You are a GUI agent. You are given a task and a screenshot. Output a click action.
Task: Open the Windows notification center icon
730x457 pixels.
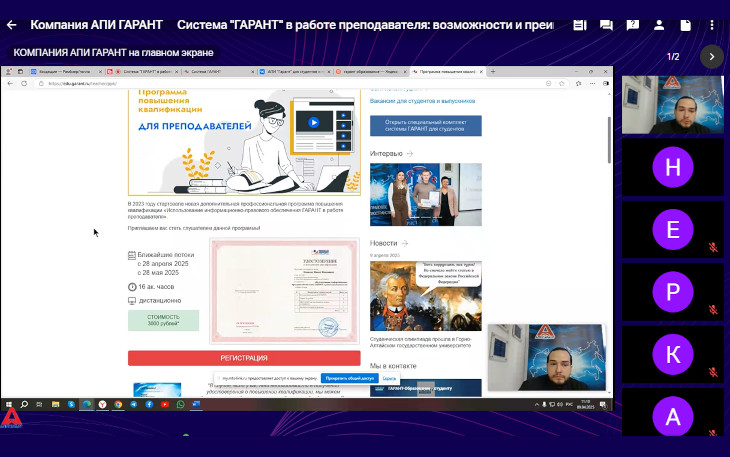(603, 405)
